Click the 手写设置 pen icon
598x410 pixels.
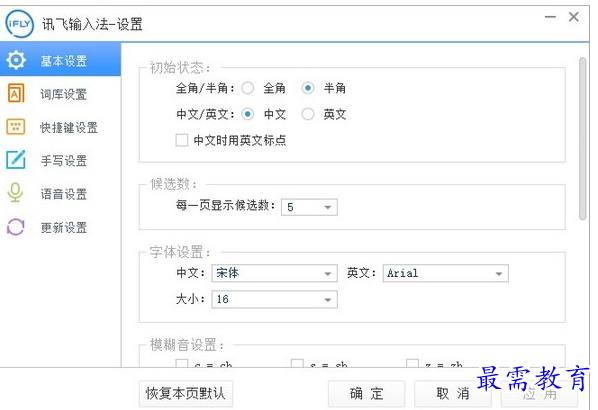16,160
